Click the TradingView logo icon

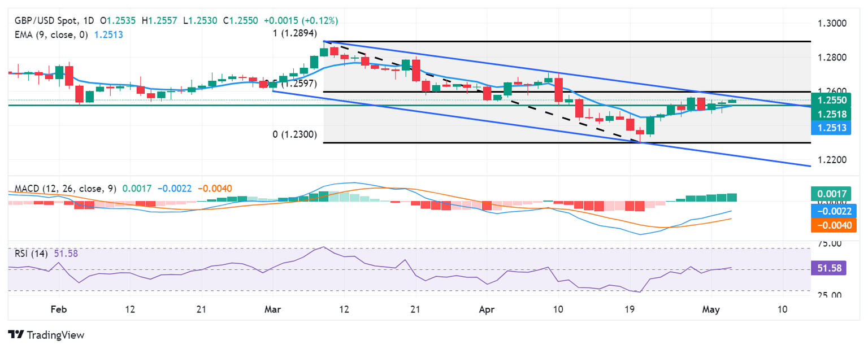pos(16,334)
